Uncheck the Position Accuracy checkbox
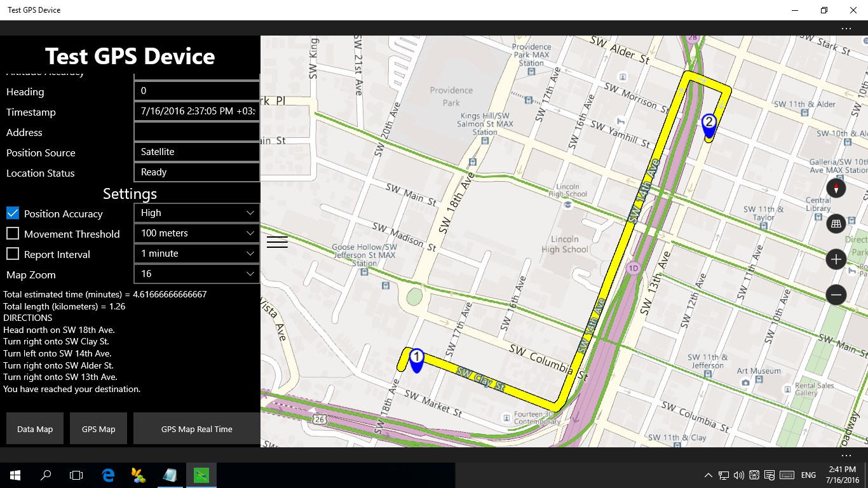 [12, 213]
